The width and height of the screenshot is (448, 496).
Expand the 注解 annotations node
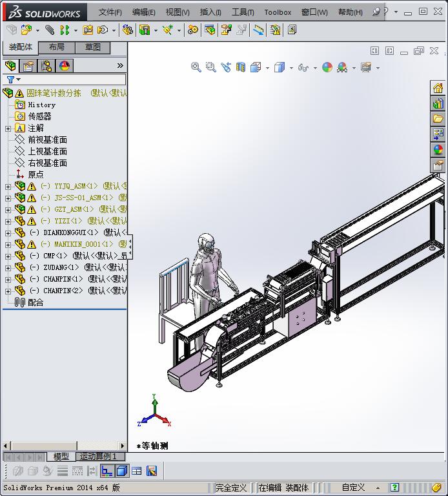point(8,129)
